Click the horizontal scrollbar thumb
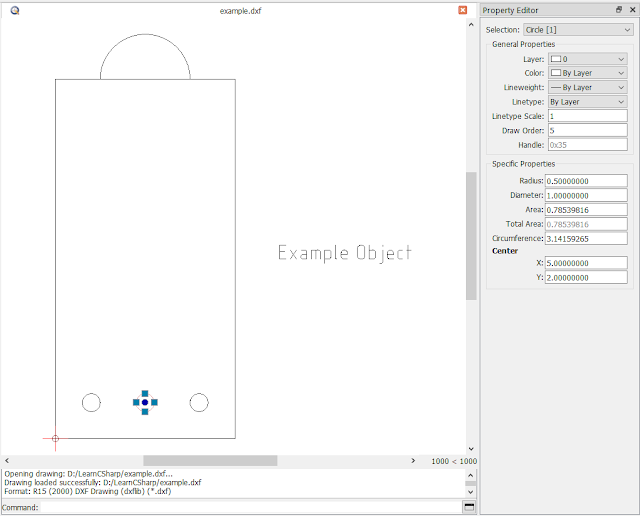640x516 pixels. (210, 460)
